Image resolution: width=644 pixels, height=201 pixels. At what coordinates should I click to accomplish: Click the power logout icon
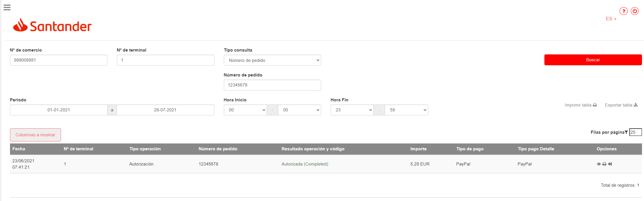pos(635,11)
